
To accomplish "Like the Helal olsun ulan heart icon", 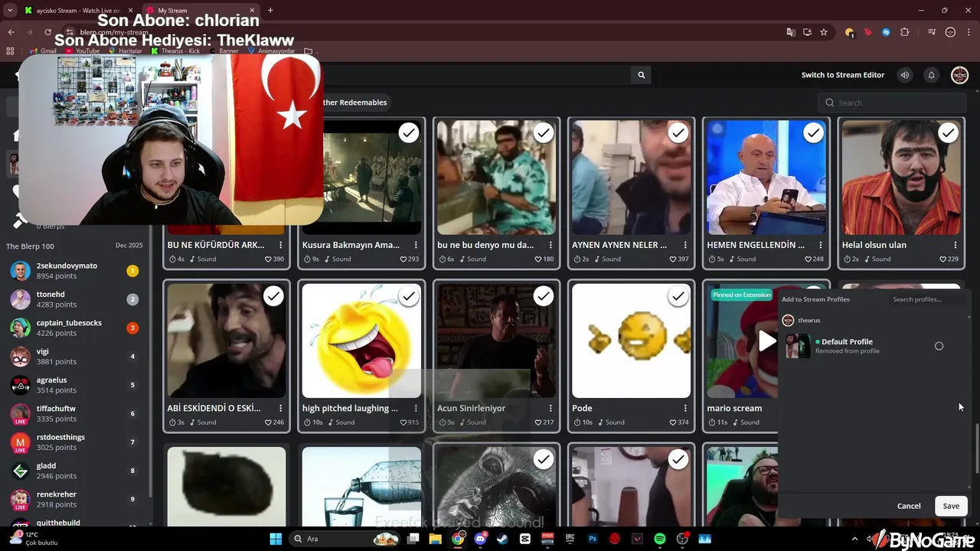I will [942, 259].
